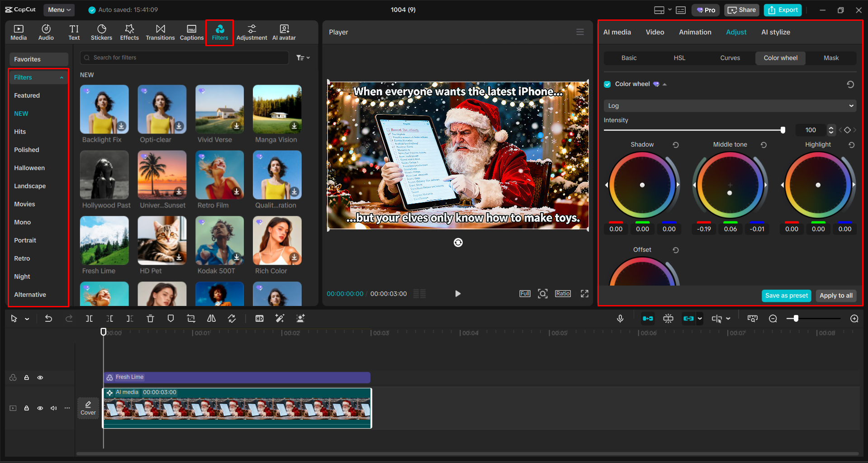
Task: Hide the Fresh Lime filter track with the eye toggle
Action: 40,377
